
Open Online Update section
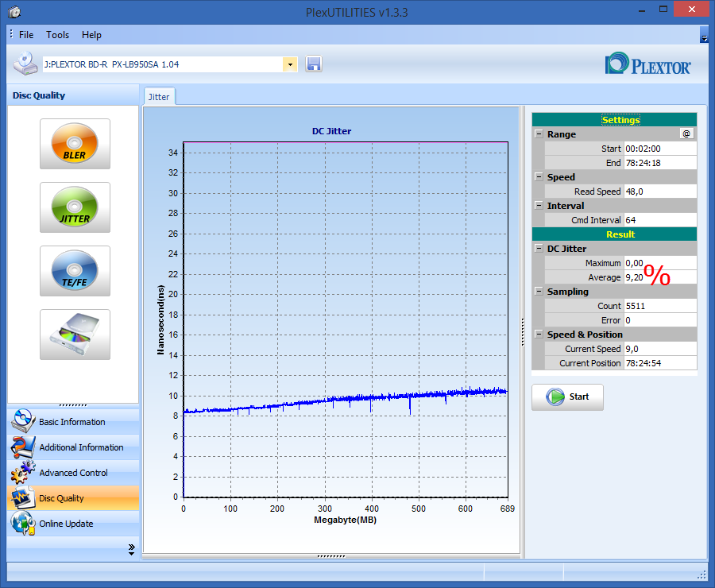(73, 523)
